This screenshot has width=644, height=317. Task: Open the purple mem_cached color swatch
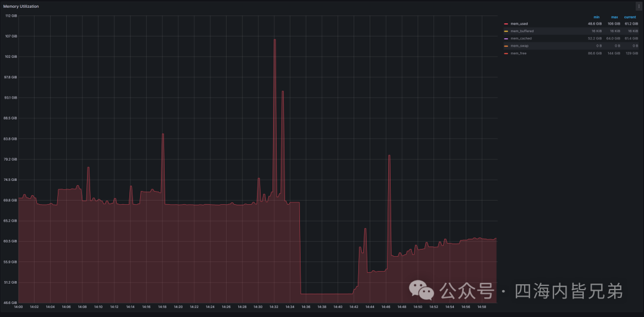click(x=506, y=39)
